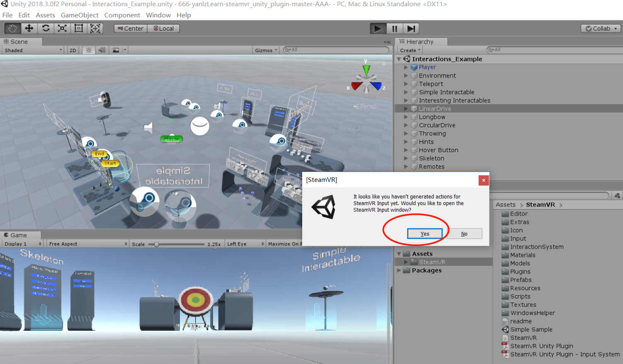Click Assets in project breadcrumb
This screenshot has height=364, width=623.
click(x=506, y=205)
